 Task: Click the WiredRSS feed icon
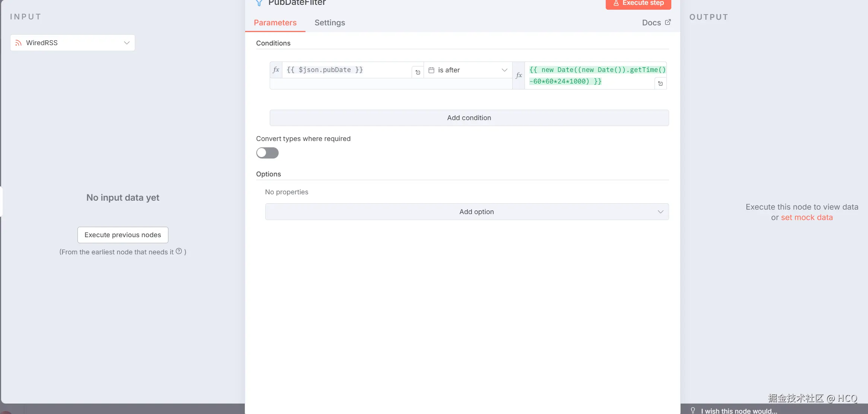18,43
